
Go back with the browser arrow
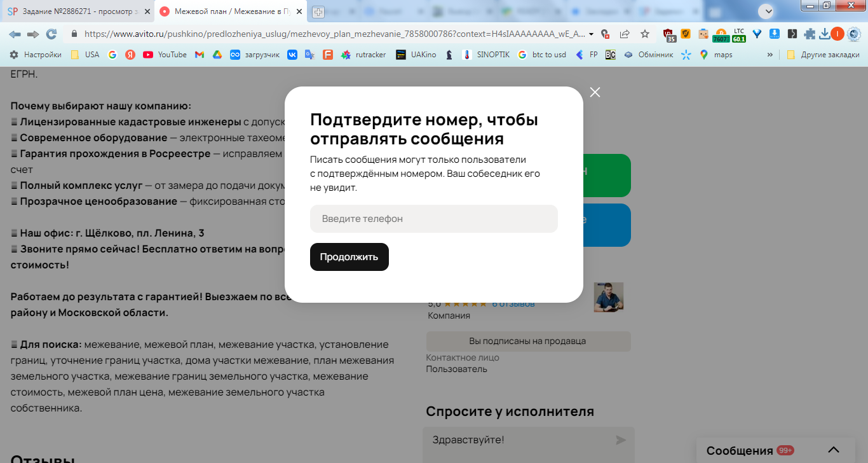click(x=15, y=34)
